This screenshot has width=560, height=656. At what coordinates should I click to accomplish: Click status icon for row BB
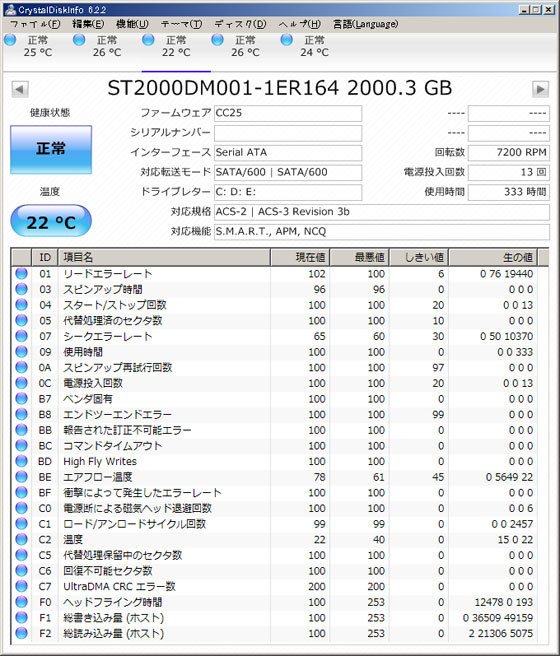click(21, 430)
